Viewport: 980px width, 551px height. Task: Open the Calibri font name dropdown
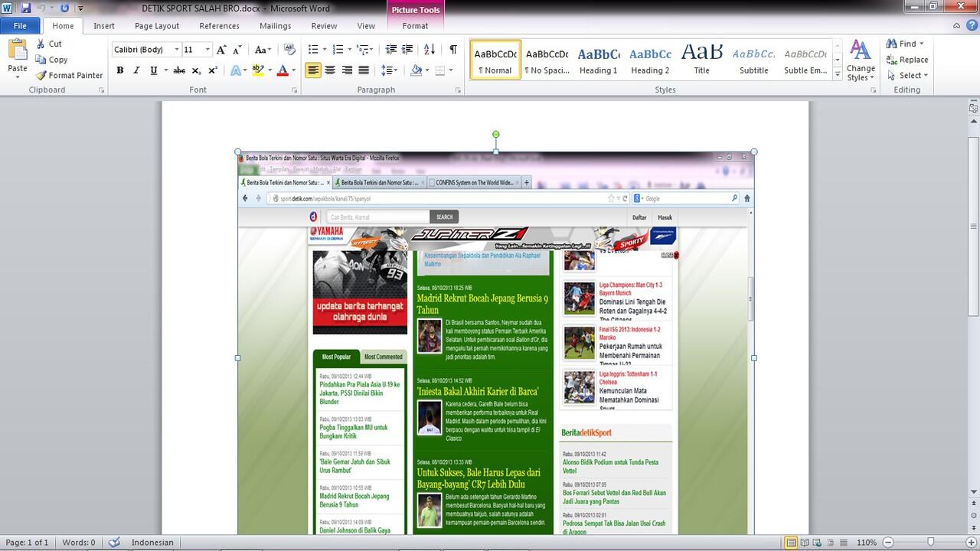pyautogui.click(x=177, y=50)
